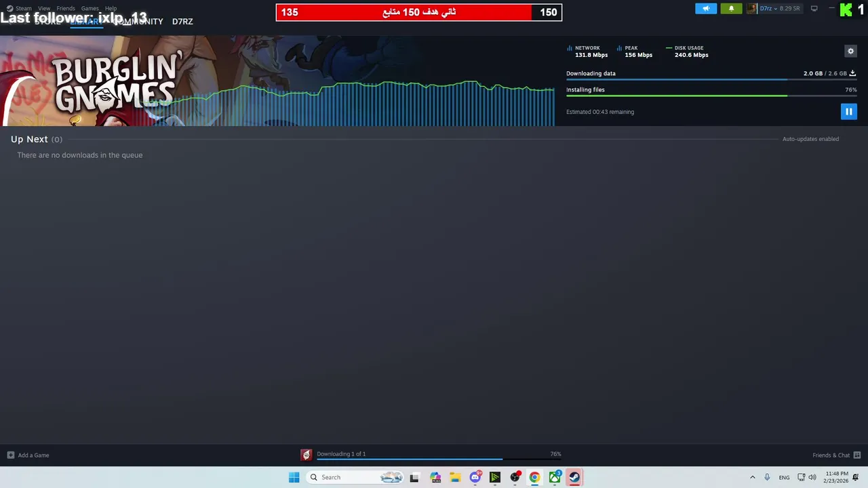Switch to the Community tab
This screenshot has width=868, height=488.
138,22
